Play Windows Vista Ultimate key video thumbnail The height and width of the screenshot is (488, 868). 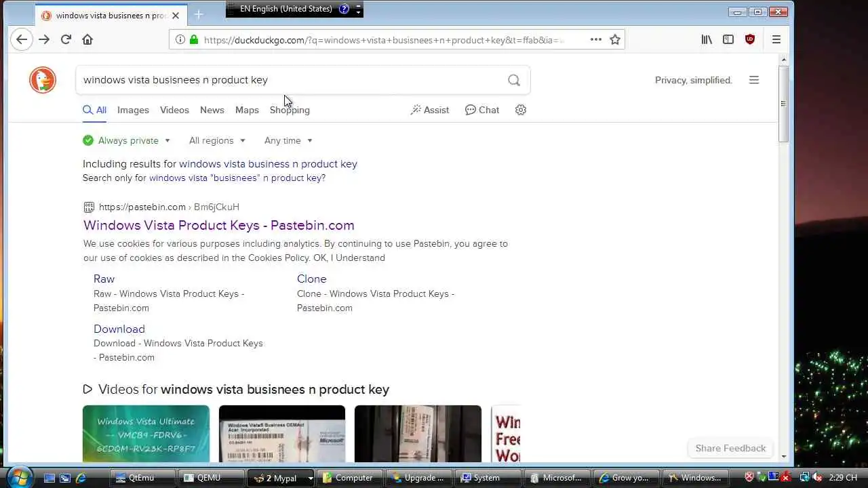coord(146,434)
